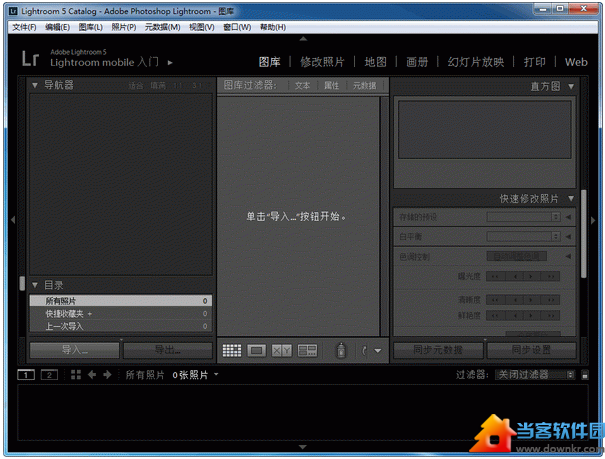Viewport: 605px width, 459px height.
Task: Expand the 色调控制 section triangle
Action: tap(568, 256)
